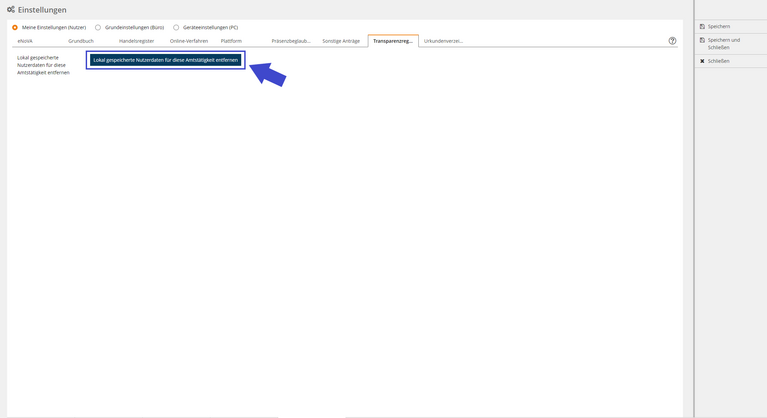This screenshot has width=767, height=418.
Task: Open the Handelsregister tab
Action: click(x=136, y=41)
